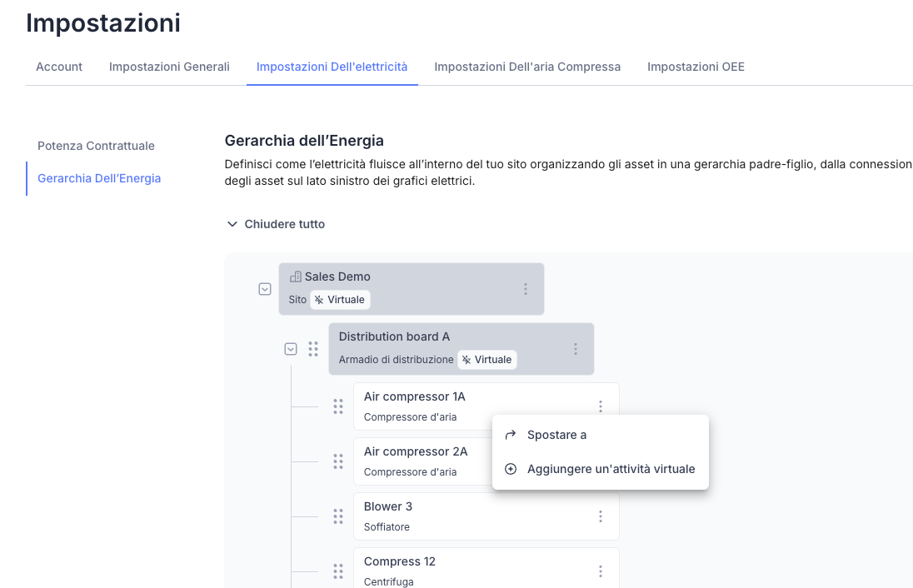
Task: Open the Impostazioni Dell'aria Compressa tab
Action: pos(527,67)
